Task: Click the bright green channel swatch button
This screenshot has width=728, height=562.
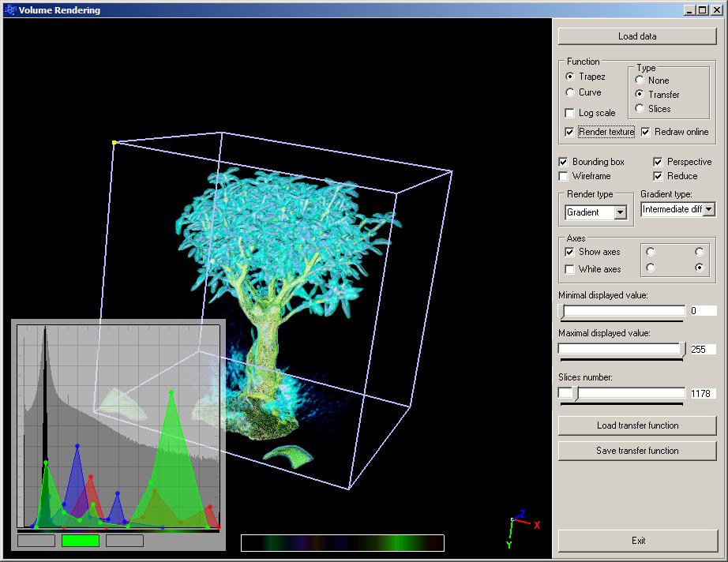Action: [81, 541]
